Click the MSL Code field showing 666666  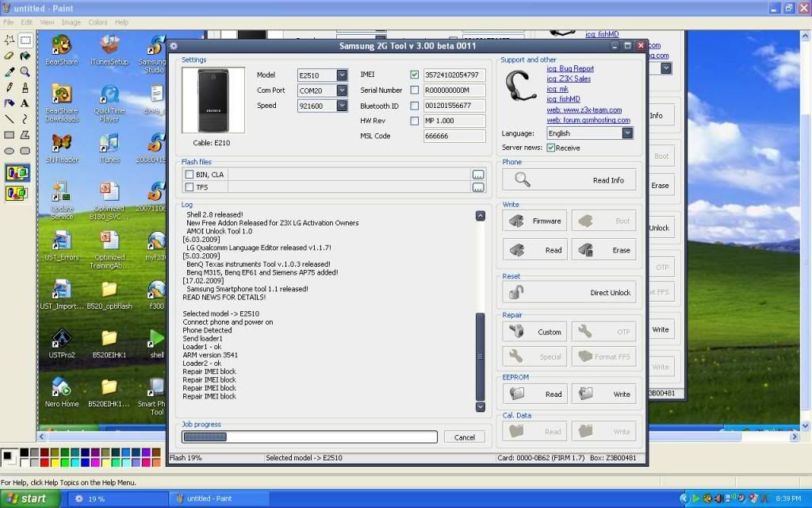pyautogui.click(x=454, y=136)
